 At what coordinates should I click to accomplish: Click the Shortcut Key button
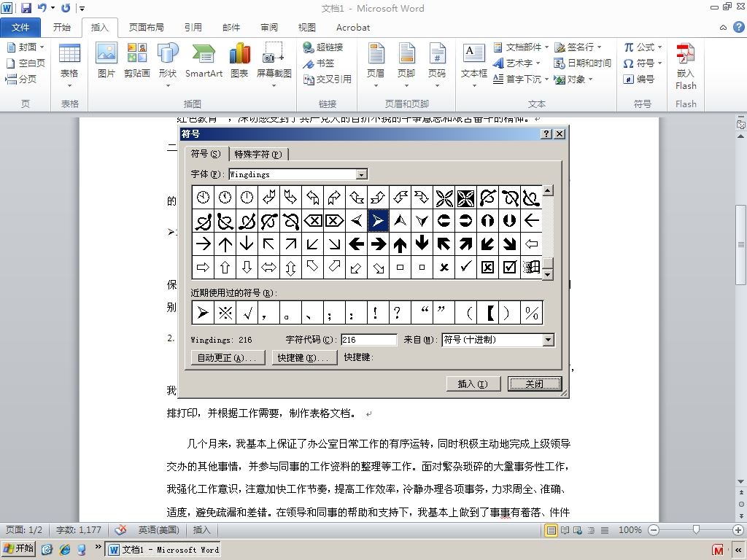303,357
